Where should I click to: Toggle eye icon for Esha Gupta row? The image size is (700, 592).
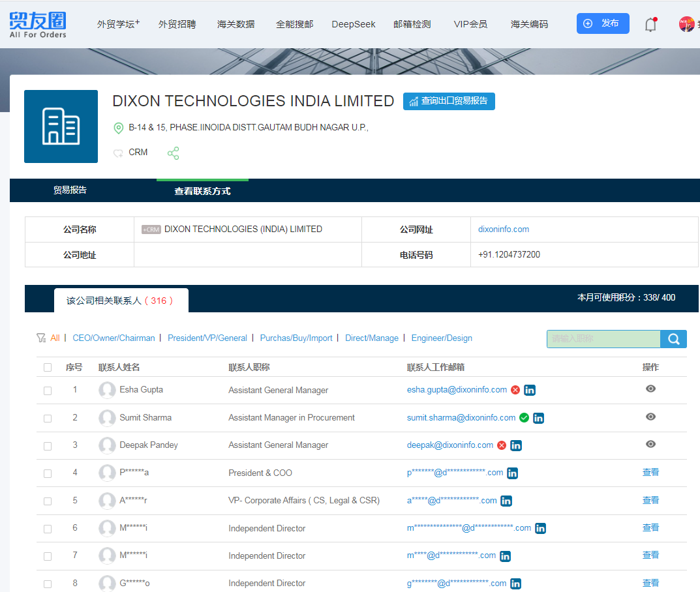650,389
